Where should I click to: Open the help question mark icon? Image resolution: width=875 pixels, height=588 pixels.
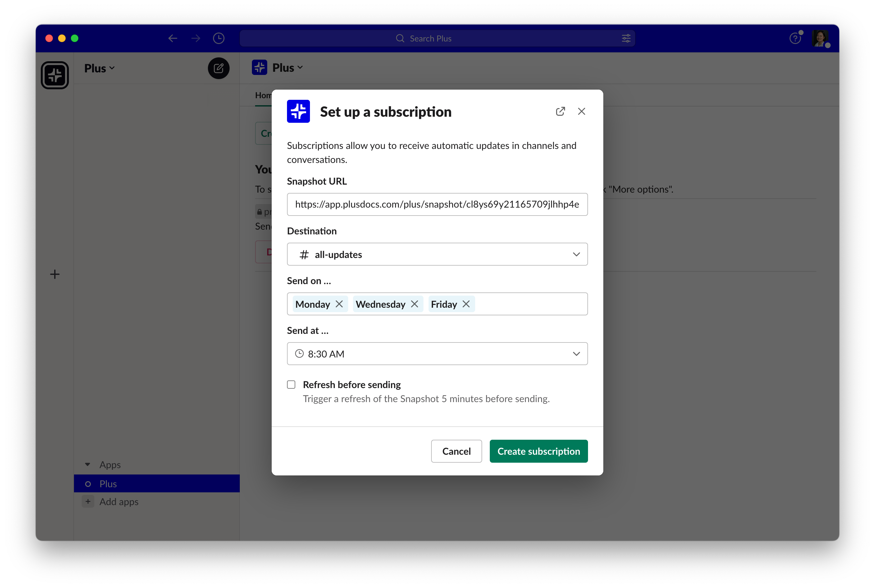[x=795, y=38]
